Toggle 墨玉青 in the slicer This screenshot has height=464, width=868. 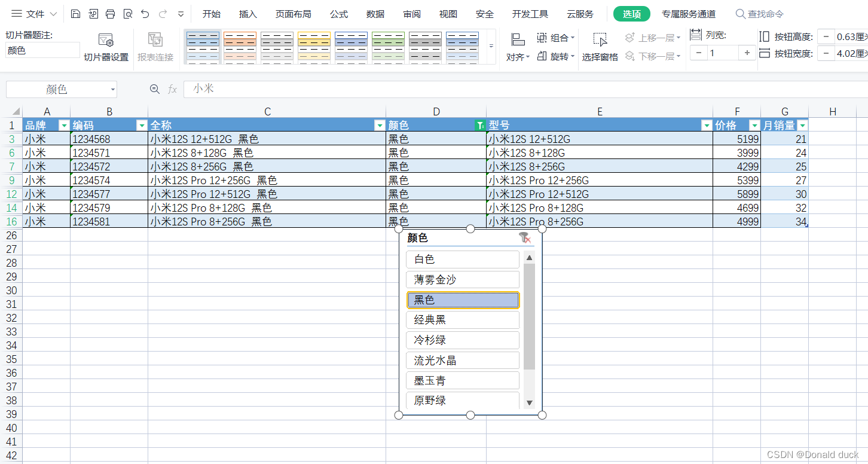(462, 380)
